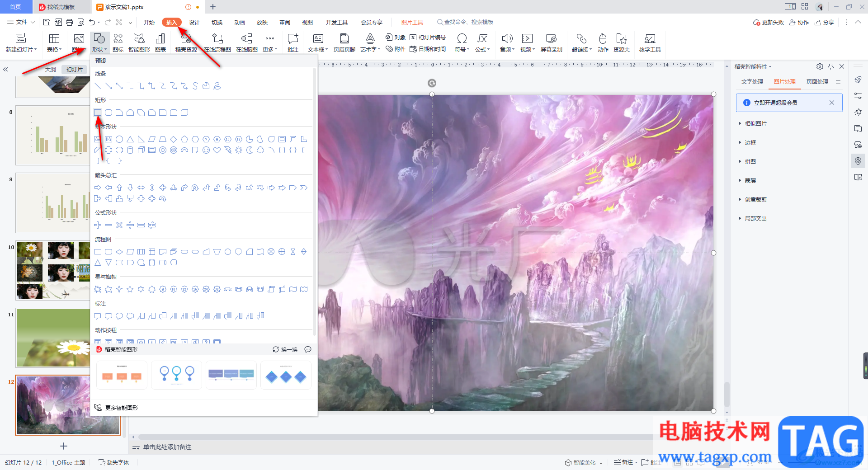Screen dimensions: 868x470
Task: Click the 文本框 text box icon
Action: 318,43
